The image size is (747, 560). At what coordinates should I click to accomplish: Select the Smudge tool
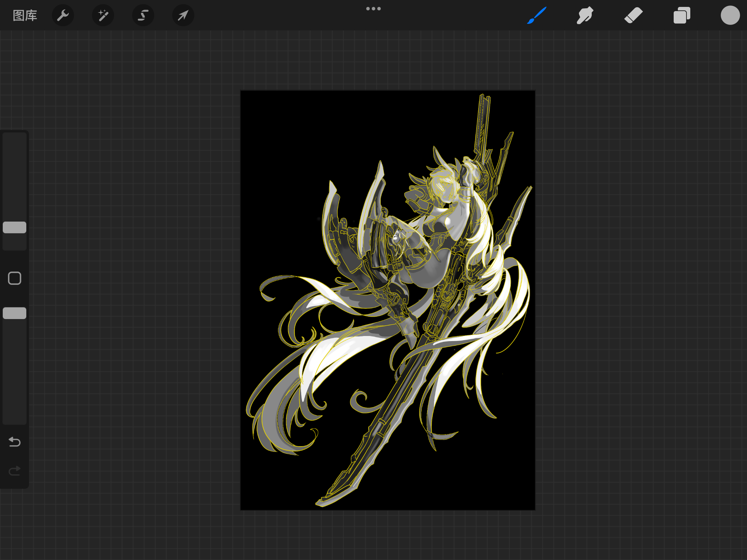585,16
